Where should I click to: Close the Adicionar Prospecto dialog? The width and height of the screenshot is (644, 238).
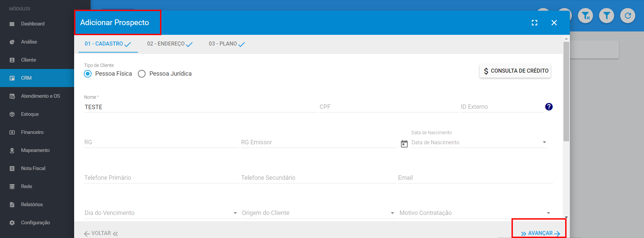click(554, 23)
